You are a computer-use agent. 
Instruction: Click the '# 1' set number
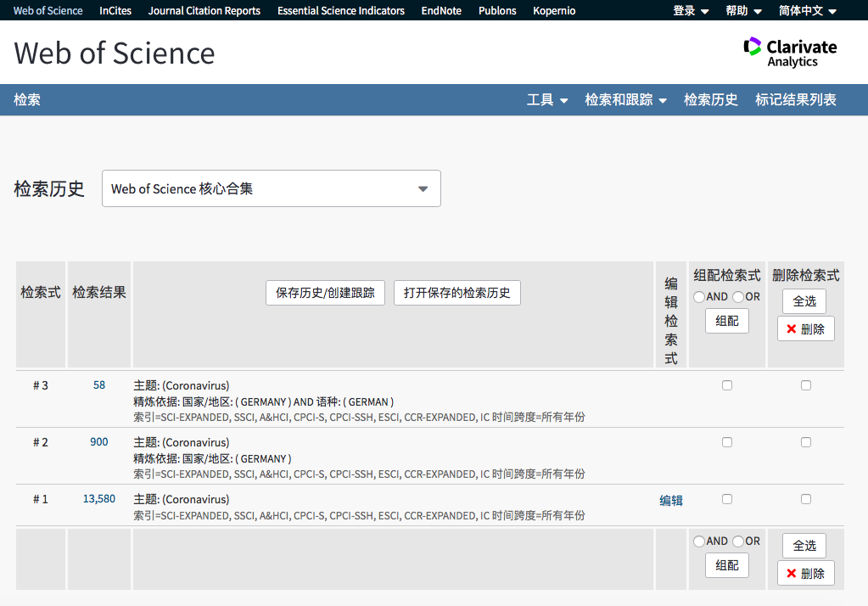point(41,500)
